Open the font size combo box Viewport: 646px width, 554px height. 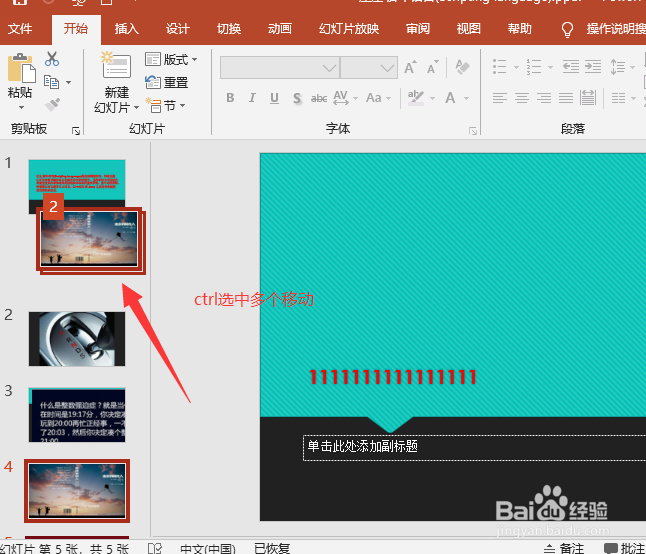(x=369, y=68)
